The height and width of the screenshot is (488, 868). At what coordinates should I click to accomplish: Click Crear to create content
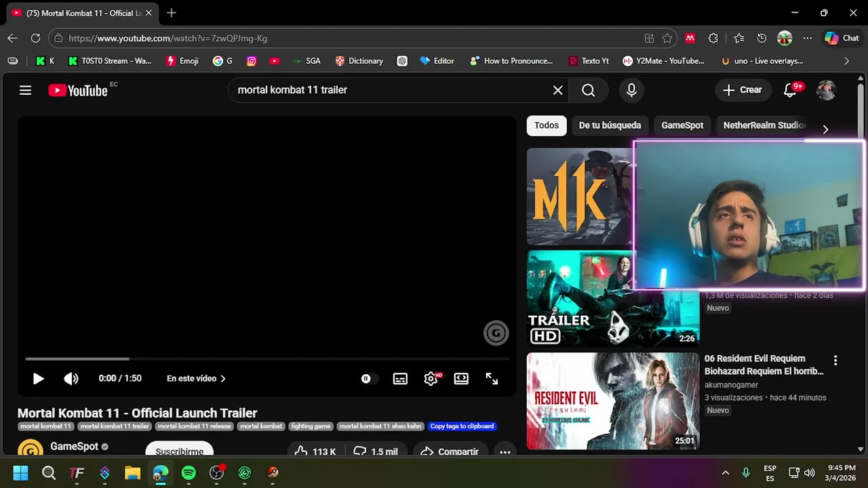[x=743, y=90]
